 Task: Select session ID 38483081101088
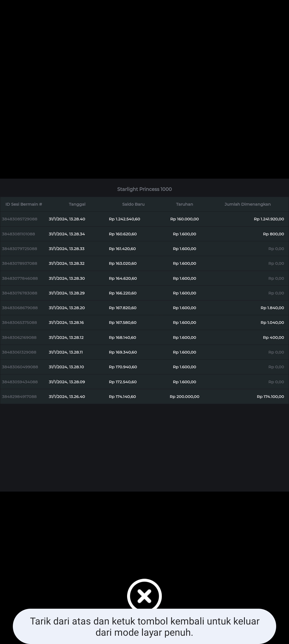[x=18, y=234]
